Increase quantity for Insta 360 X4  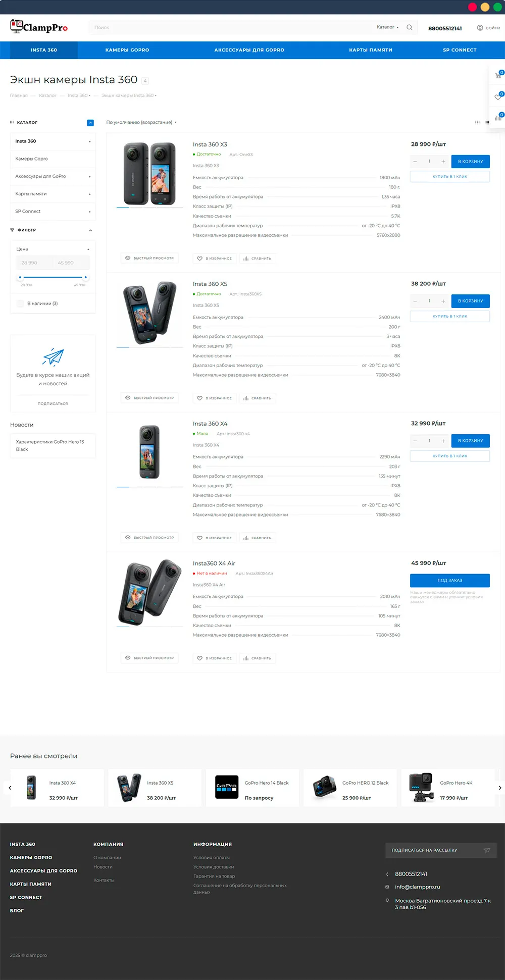[443, 441]
